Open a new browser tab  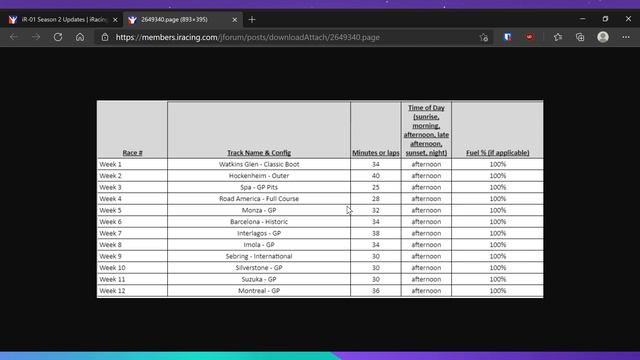252,20
